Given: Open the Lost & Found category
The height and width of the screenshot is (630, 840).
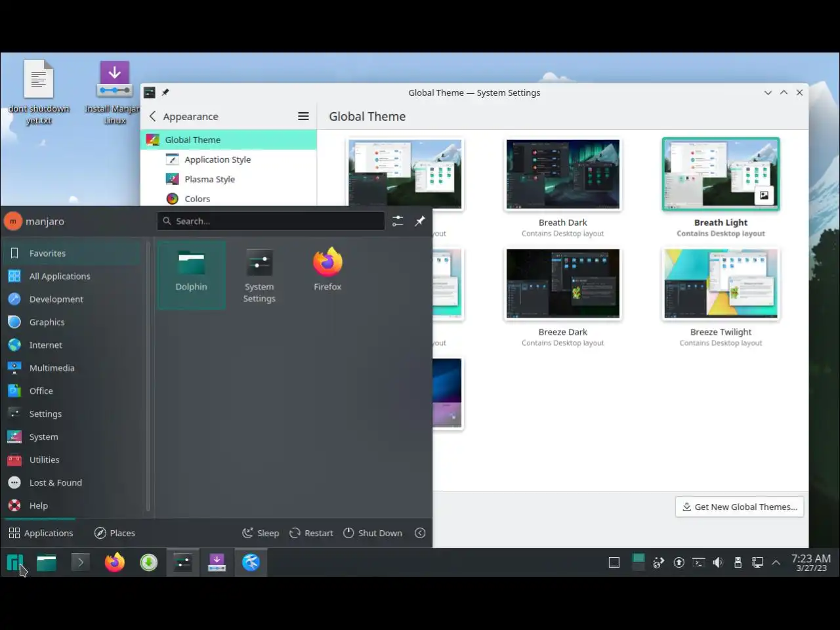Looking at the screenshot, I should pos(72,483).
